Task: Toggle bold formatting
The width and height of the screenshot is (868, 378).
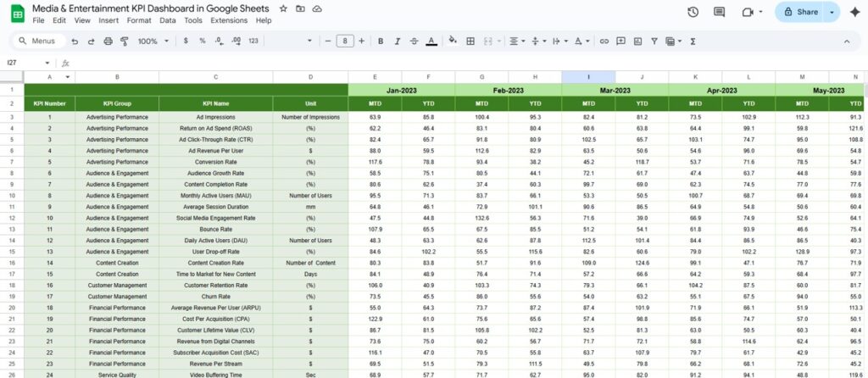Action: 381,41
